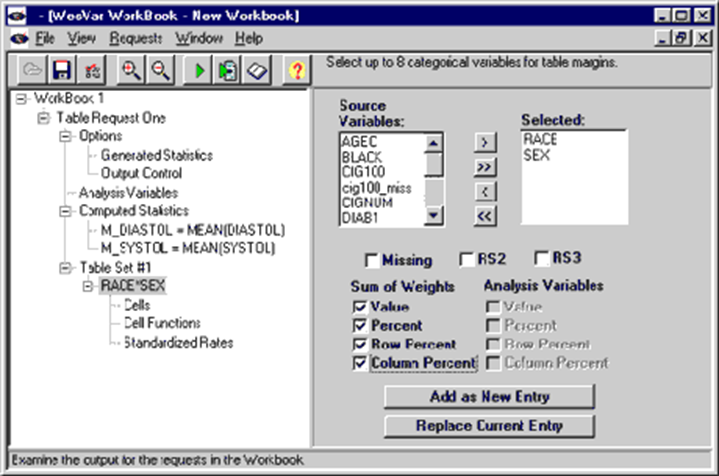Select Analysis Variables tree item

tap(128, 193)
